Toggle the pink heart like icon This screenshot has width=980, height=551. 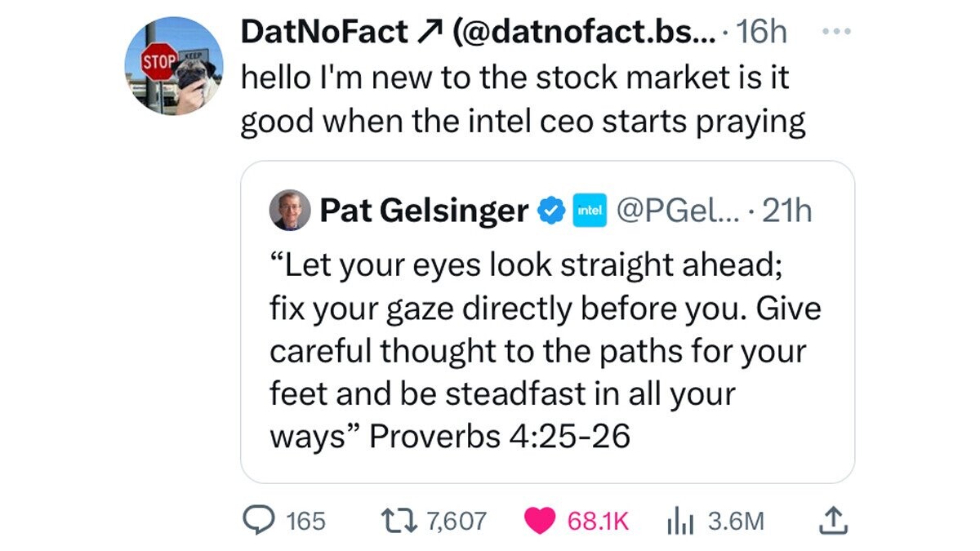(x=539, y=521)
